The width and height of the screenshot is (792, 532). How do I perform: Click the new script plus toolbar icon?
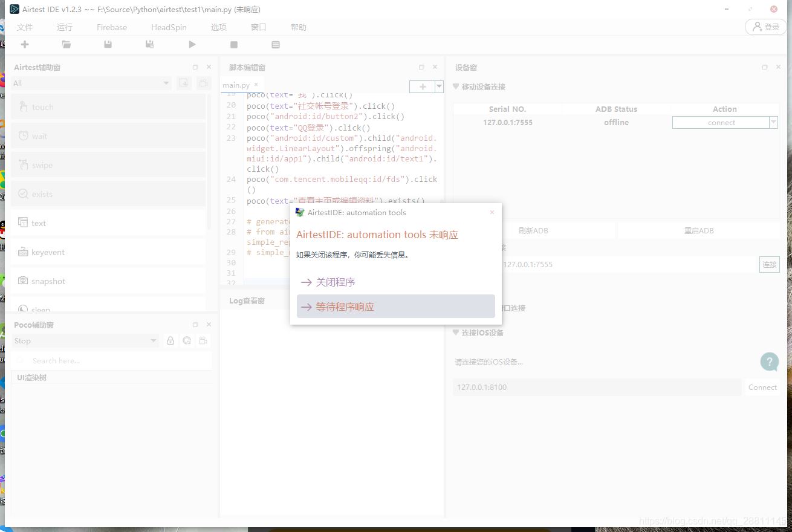[25, 44]
